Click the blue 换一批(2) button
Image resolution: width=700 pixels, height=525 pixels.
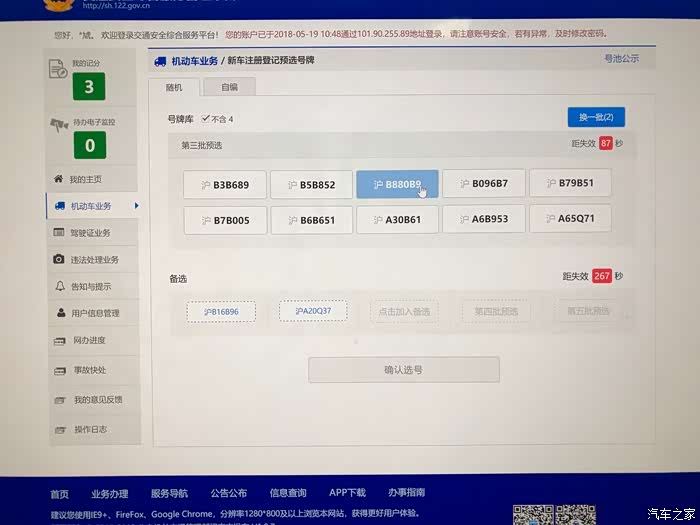[596, 117]
